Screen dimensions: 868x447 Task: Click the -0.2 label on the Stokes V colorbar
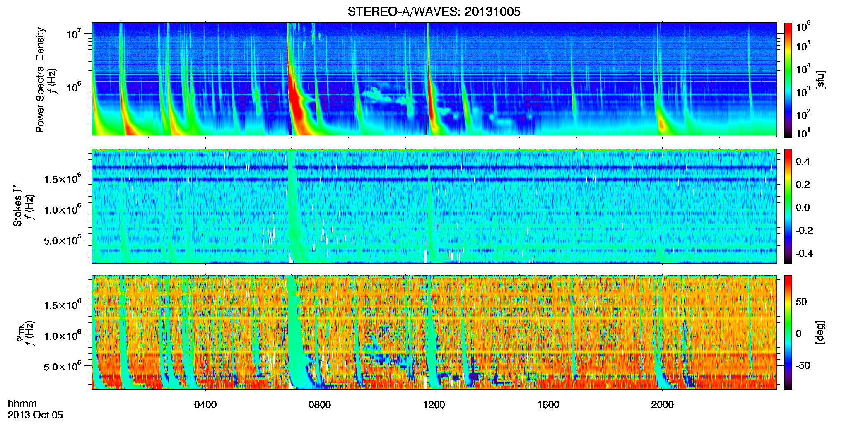pos(805,231)
